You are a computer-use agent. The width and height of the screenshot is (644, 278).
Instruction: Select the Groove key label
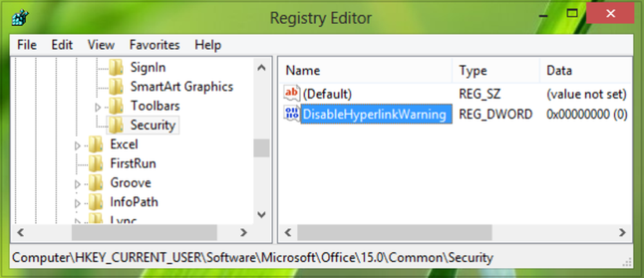point(131,183)
